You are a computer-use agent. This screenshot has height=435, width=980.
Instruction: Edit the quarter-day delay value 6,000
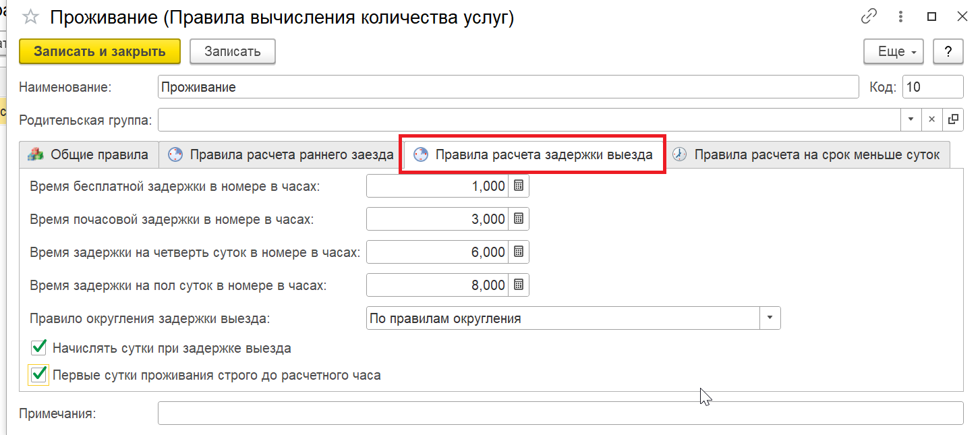pos(438,252)
